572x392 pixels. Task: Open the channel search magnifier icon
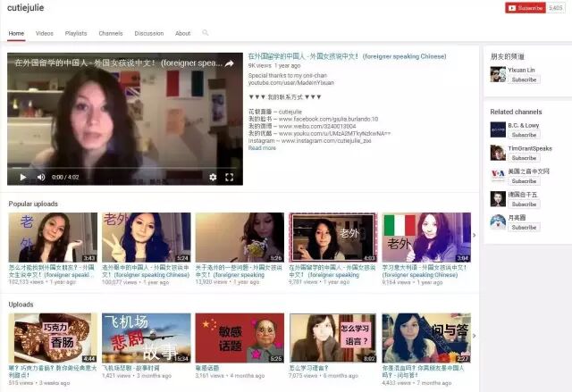[206, 33]
